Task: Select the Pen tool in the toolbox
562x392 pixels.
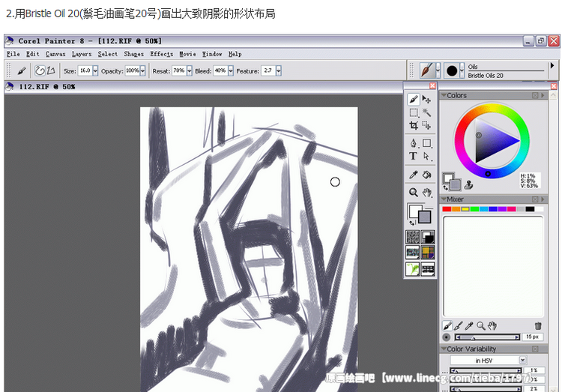Action: (413, 143)
